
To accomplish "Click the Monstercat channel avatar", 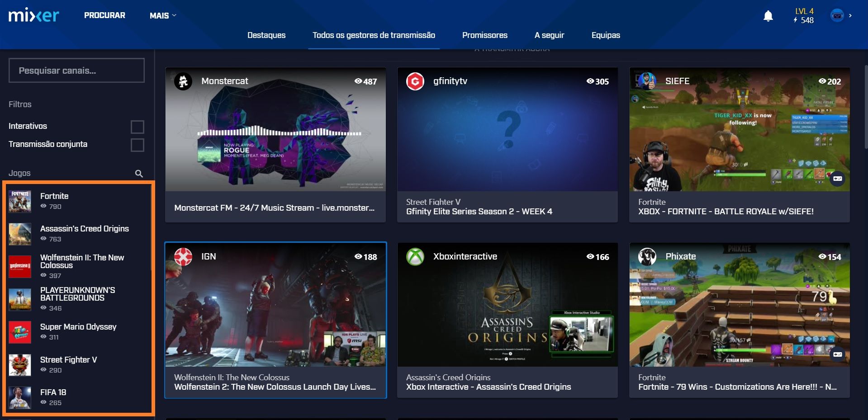I will 183,81.
